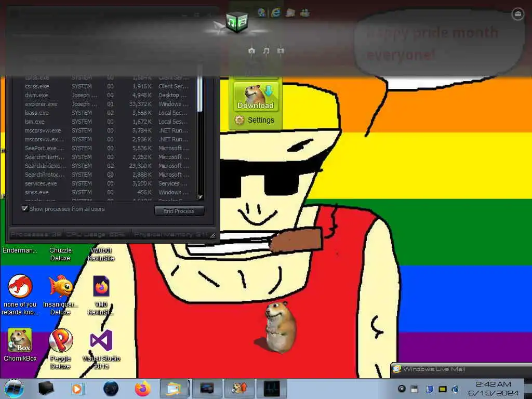Select the SeaPort.exe process row
This screenshot has width=532, height=399.
pyautogui.click(x=107, y=148)
